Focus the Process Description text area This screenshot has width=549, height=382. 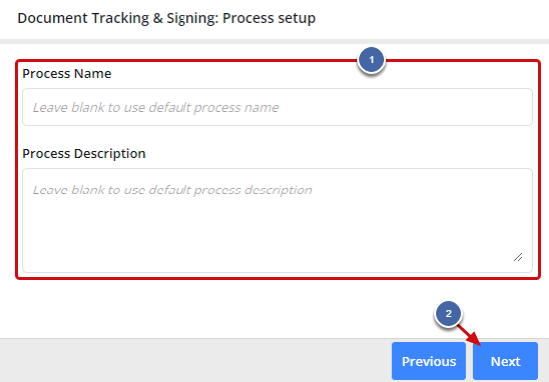click(x=277, y=220)
